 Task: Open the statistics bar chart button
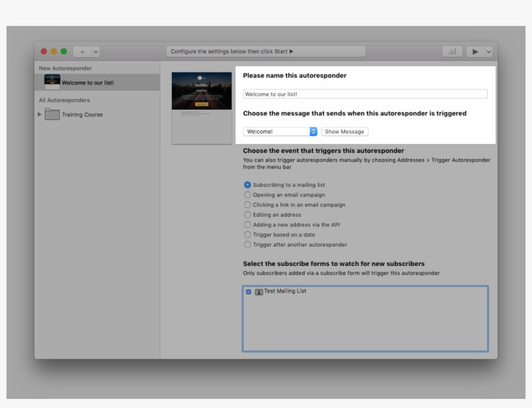(452, 52)
